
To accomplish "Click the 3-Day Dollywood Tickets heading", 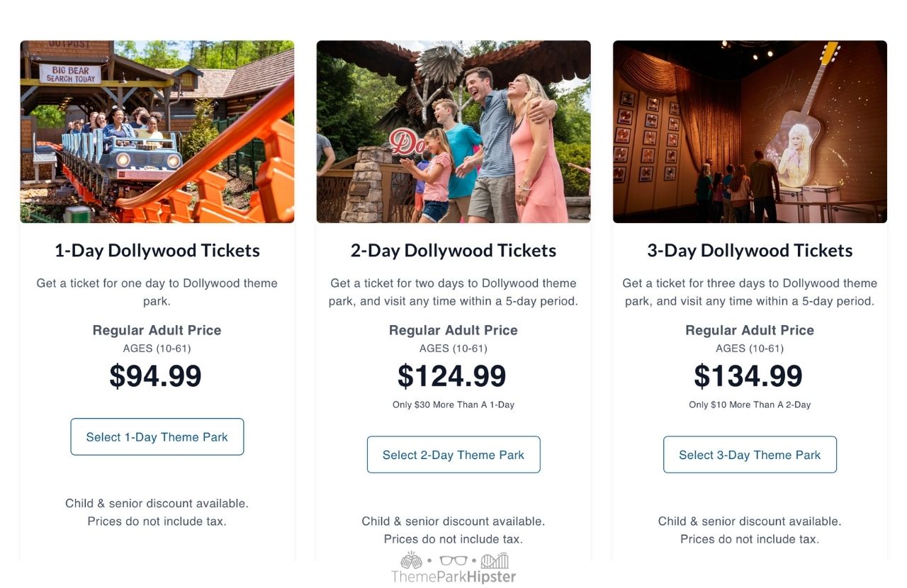I will click(x=750, y=251).
